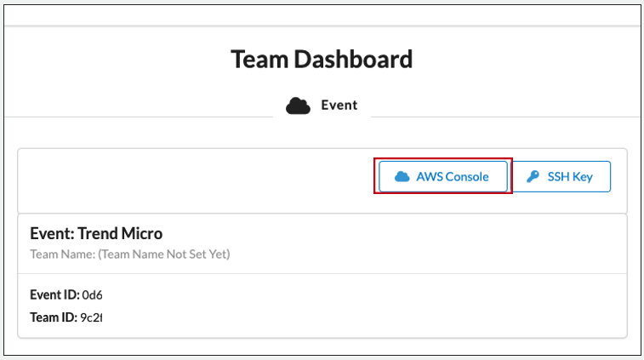Select the Team ID value 9c2f

[x=91, y=317]
